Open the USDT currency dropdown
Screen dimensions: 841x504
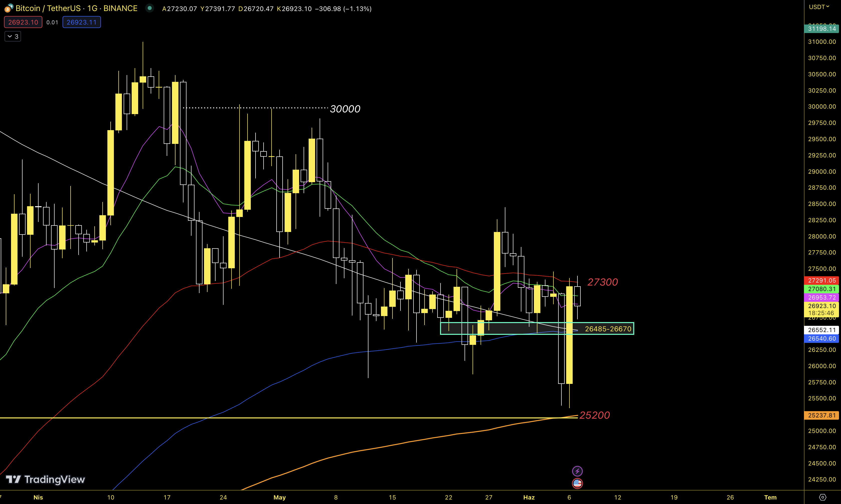coord(819,7)
